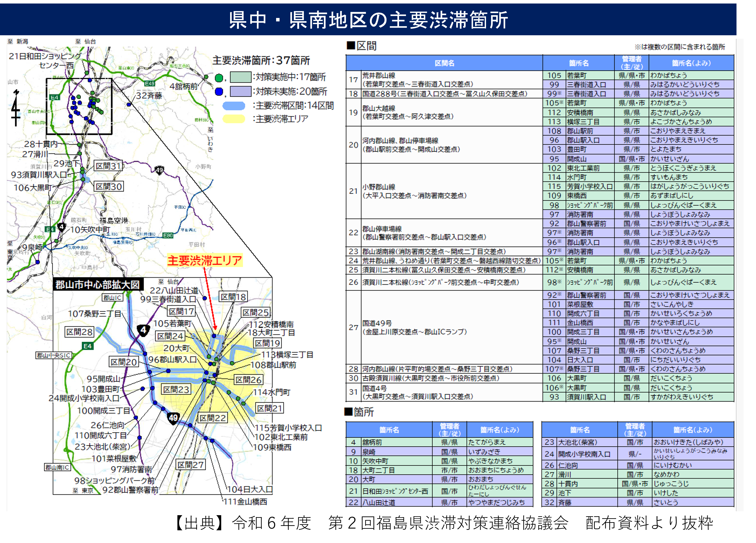Click the 福島空港 map label
Viewport: 756px width, 543px height.
click(x=114, y=221)
